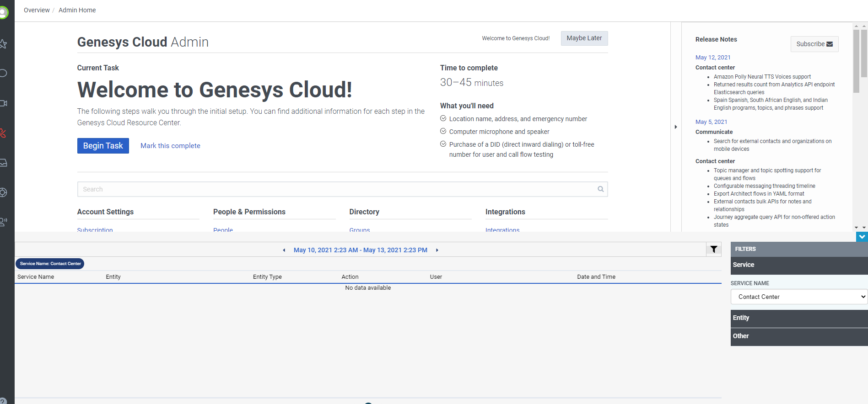Click 'Export Architect flows in YAML format' note
The image size is (868, 404).
(759, 194)
